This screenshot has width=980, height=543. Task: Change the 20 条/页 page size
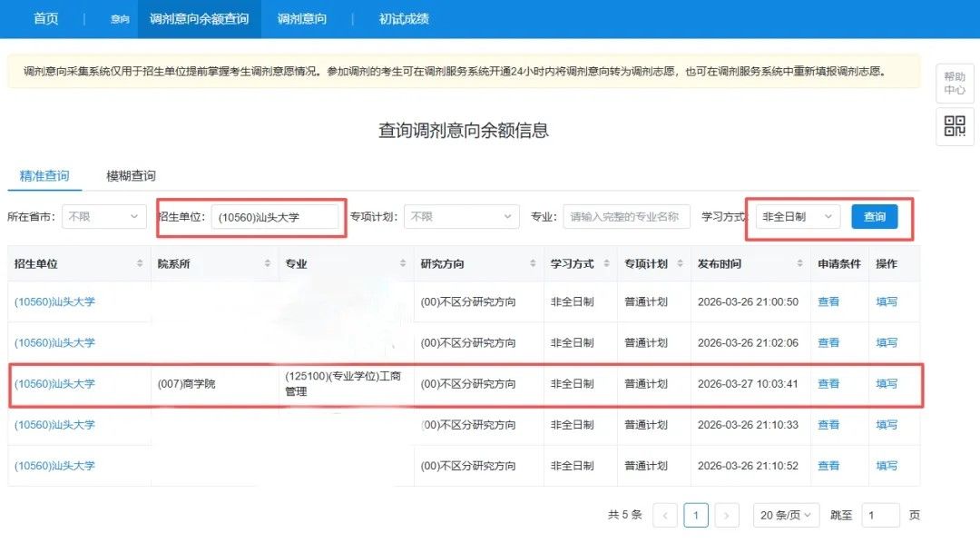pos(786,515)
